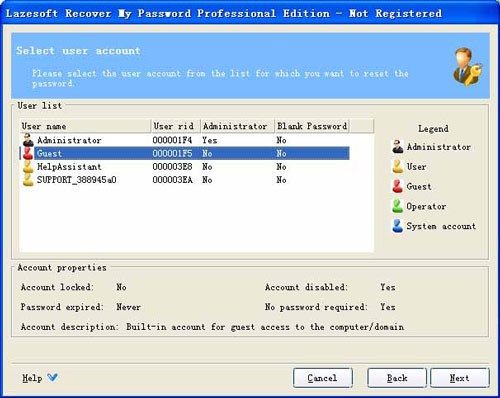Click the rid value 000003E8

[172, 166]
